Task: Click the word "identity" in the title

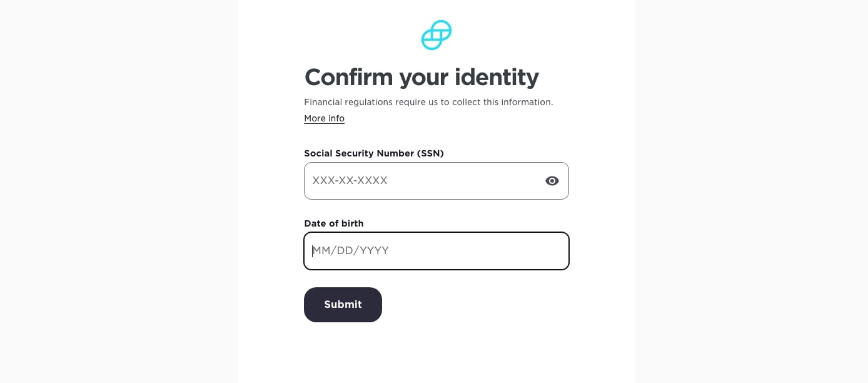Action: click(496, 77)
